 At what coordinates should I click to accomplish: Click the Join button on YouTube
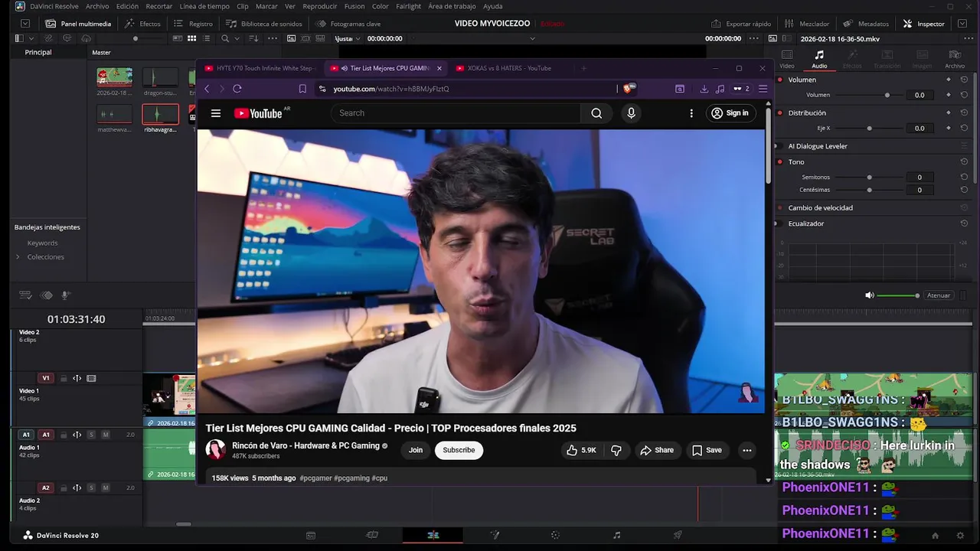(416, 450)
